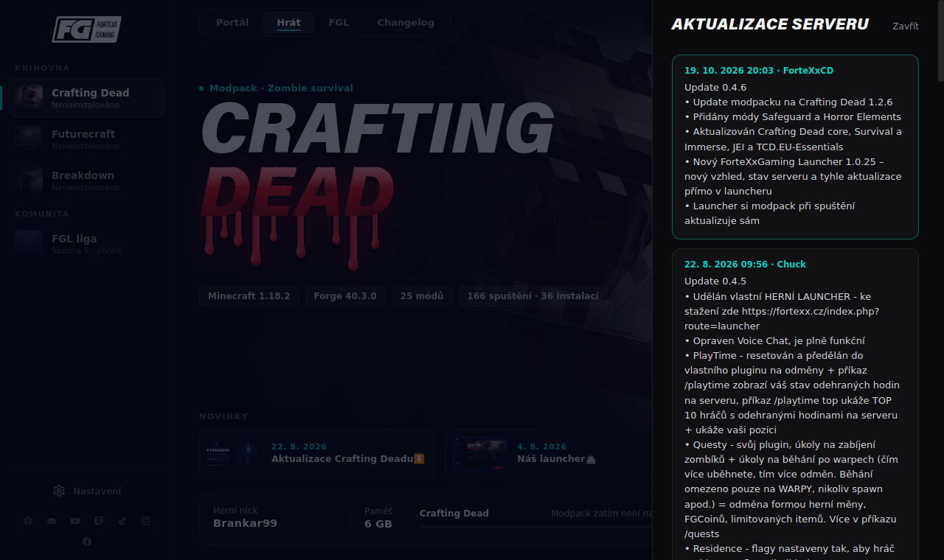Open the website globe icon
The image size is (944, 560).
click(x=28, y=521)
